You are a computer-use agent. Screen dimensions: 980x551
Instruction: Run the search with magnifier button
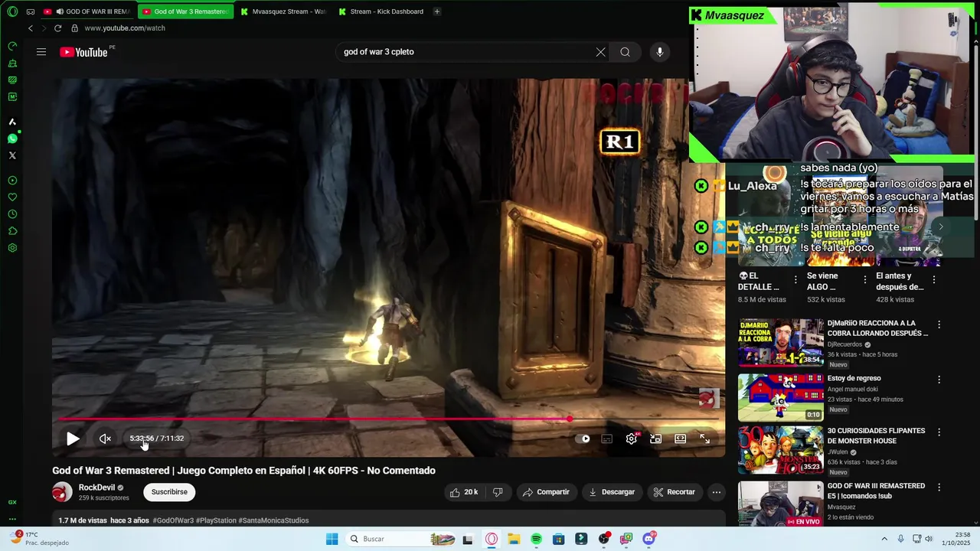625,52
